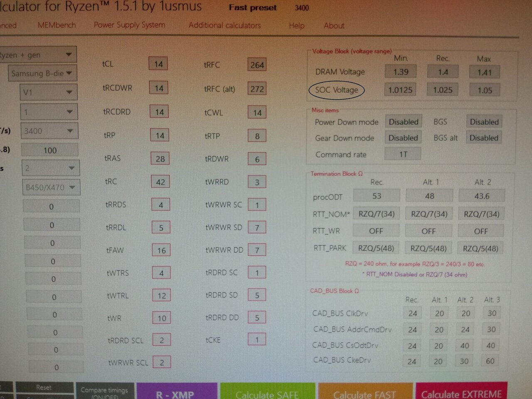The image size is (532, 399).
Task: Click the Power Down mode Disabled value
Action: (404, 122)
